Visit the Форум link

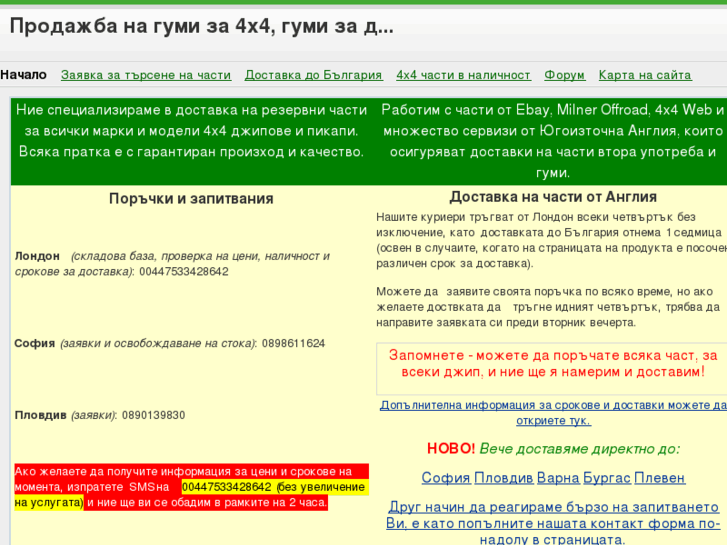coord(564,75)
